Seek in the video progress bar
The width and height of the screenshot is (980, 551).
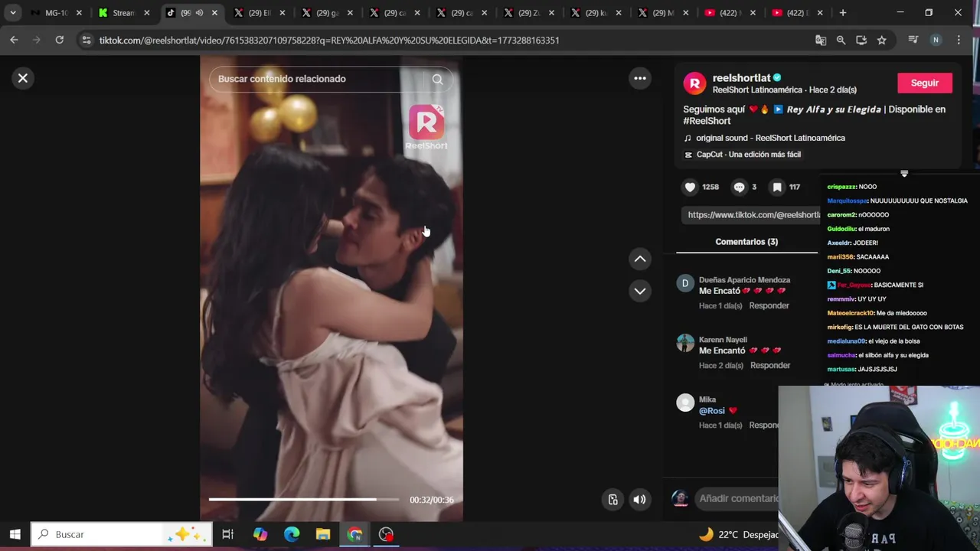pyautogui.click(x=304, y=500)
